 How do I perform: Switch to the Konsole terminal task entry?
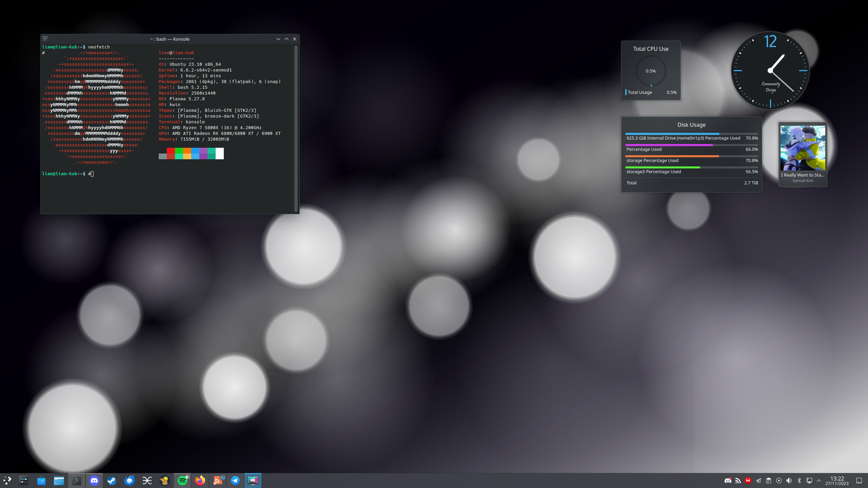[77, 481]
